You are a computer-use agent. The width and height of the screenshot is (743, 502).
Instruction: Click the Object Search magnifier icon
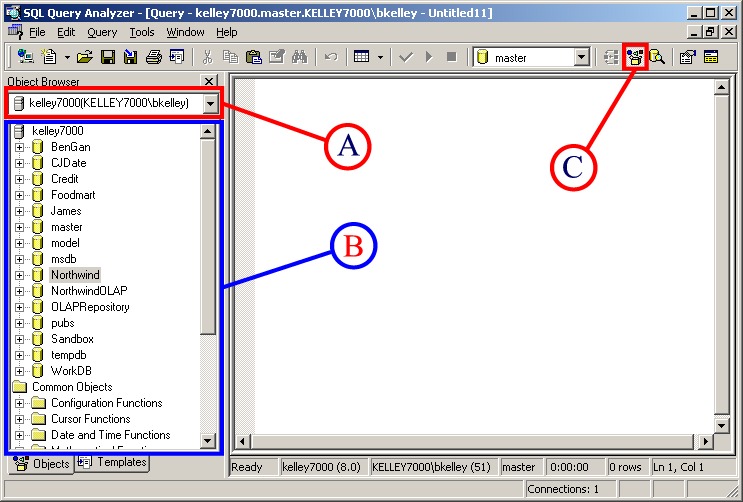click(x=657, y=57)
